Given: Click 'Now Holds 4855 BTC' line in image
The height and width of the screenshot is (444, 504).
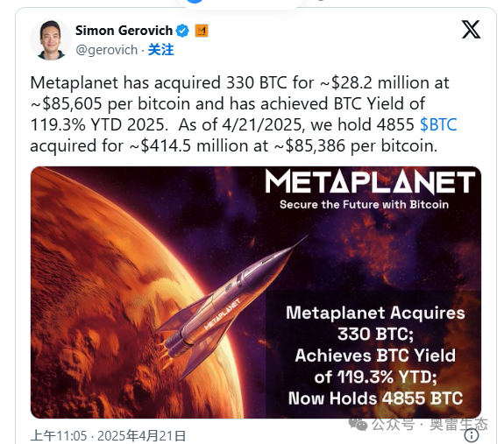Looking at the screenshot, I should (x=375, y=398).
